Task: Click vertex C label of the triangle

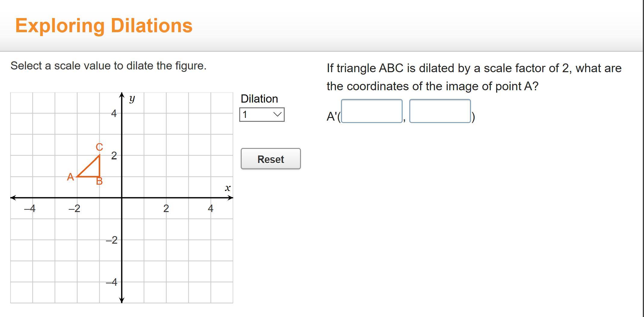Action: point(100,147)
